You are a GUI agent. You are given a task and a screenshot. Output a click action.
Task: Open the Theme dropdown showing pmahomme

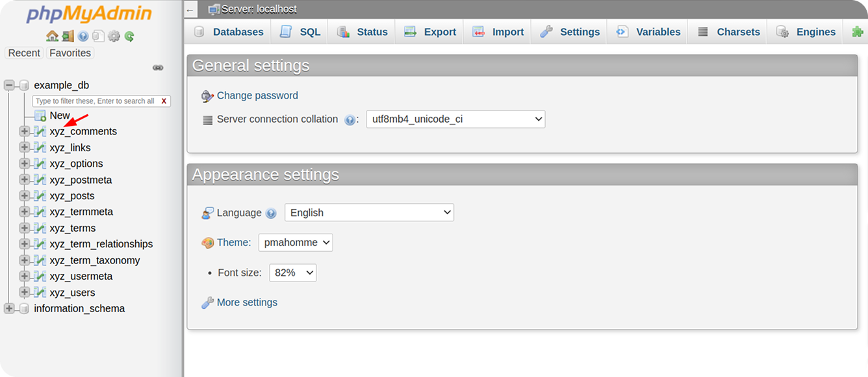coord(296,243)
